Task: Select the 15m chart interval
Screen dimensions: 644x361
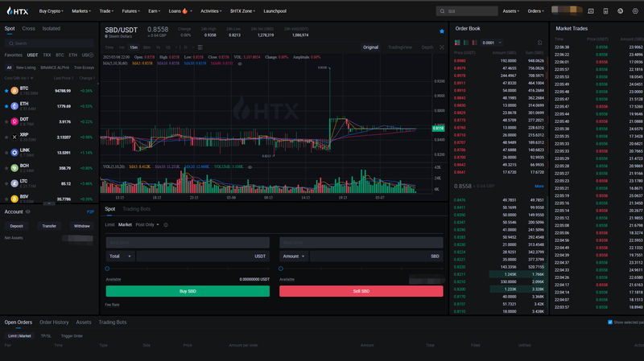Action: click(x=134, y=47)
